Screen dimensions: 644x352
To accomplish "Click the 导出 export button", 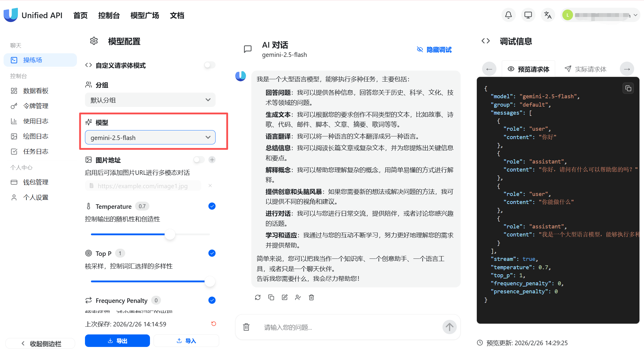I will 117,341.
